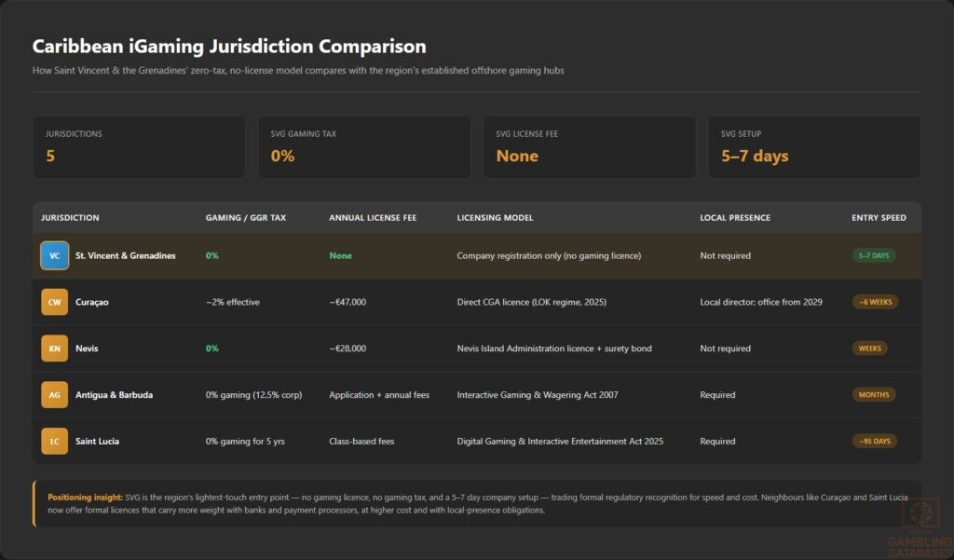
Task: Click the SVG SETUP 5–7 days card
Action: pos(814,146)
